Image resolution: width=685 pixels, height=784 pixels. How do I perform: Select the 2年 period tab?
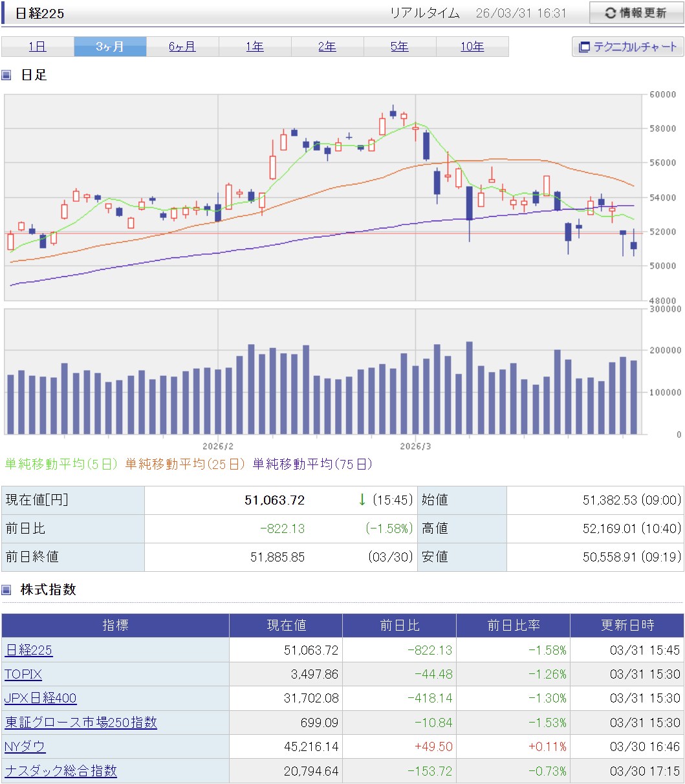click(x=327, y=47)
